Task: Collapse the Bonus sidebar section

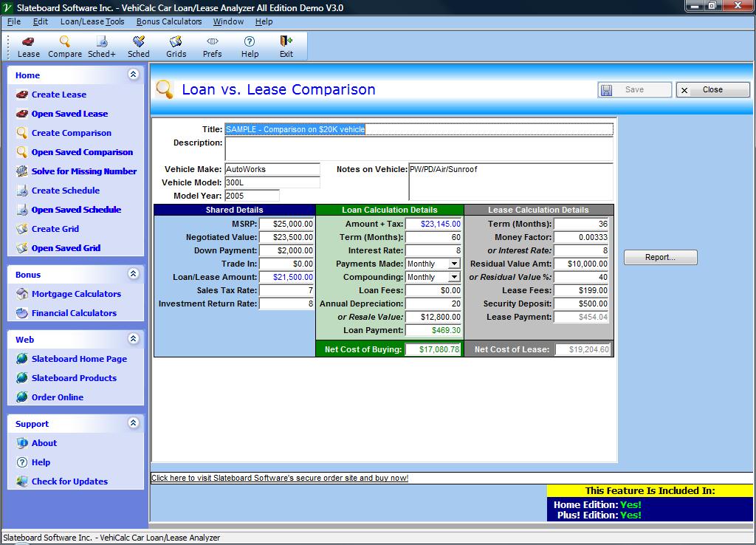Action: [x=133, y=274]
